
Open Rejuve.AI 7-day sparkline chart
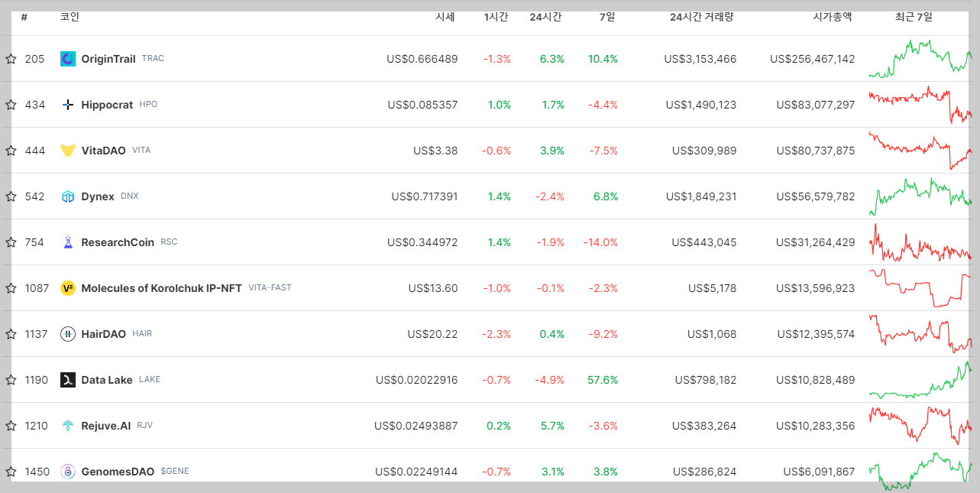(x=920, y=426)
